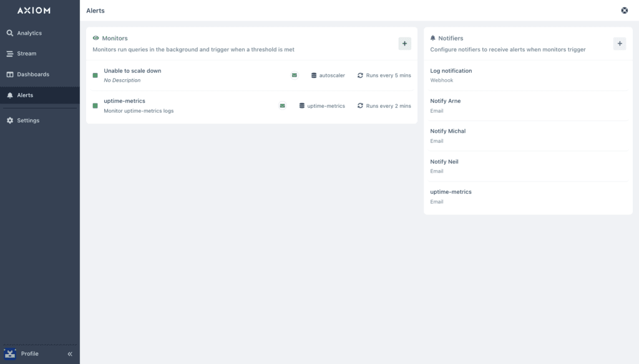Collapse the sidebar with double chevron
This screenshot has width=639, height=364.
click(70, 354)
